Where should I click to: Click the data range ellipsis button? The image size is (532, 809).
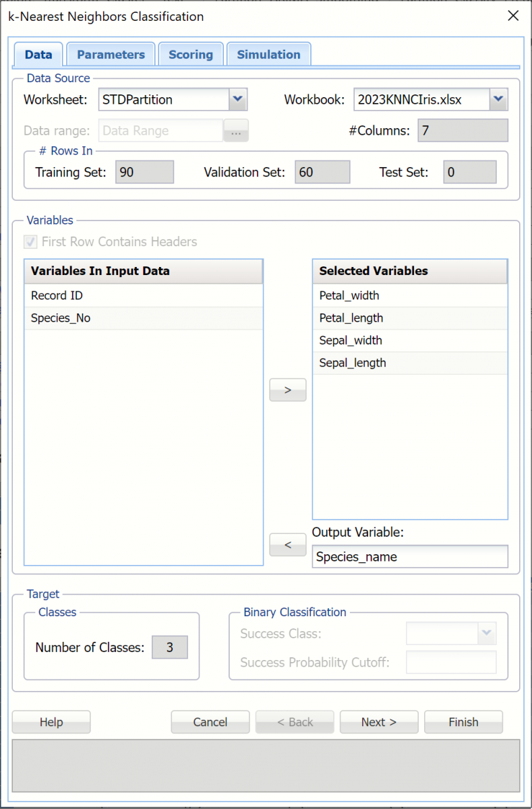[x=236, y=131]
